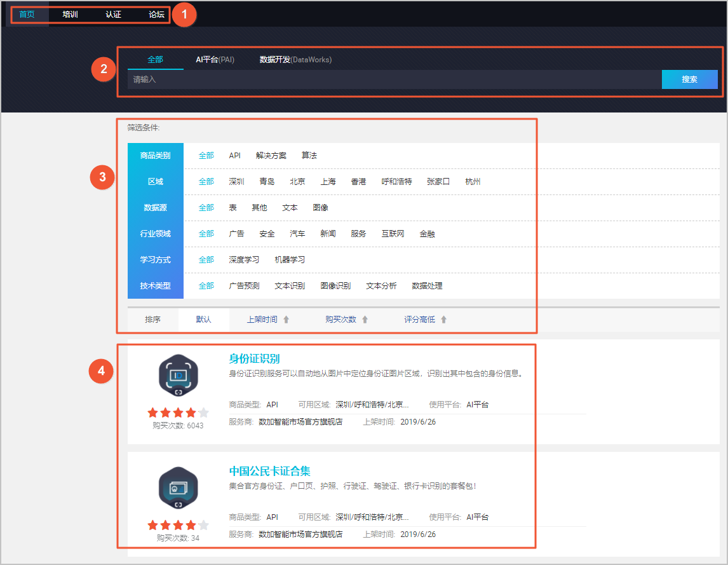Filter 技术类型 by 广告预测
The image size is (728, 565).
point(244,286)
